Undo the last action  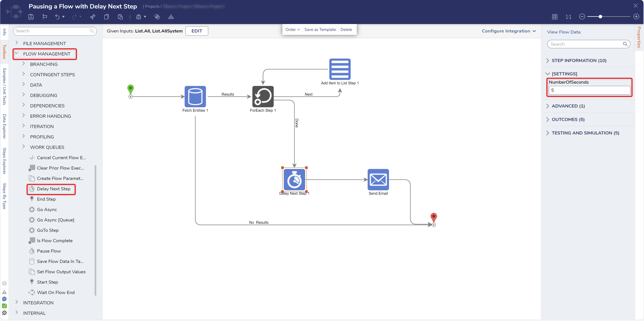[x=57, y=17]
